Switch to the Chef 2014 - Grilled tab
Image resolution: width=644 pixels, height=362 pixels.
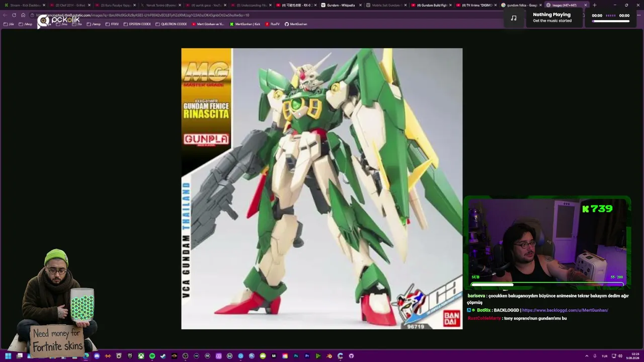pyautogui.click(x=70, y=5)
